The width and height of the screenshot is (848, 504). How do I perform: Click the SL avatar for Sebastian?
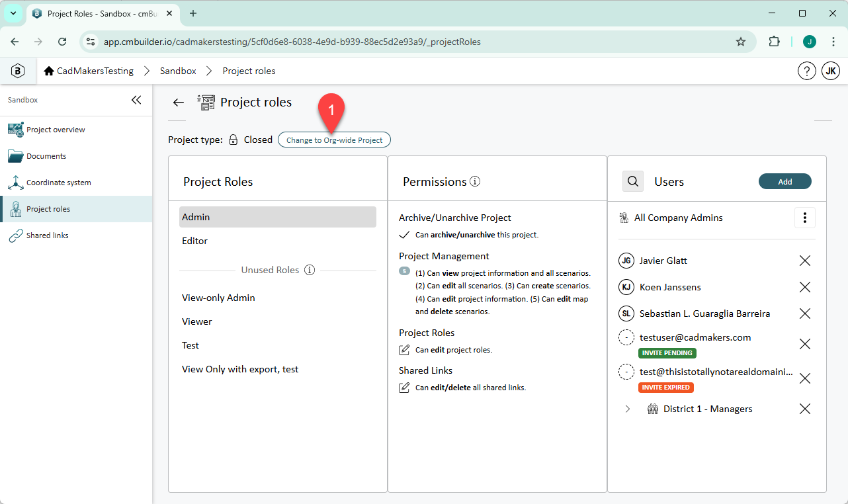pyautogui.click(x=626, y=314)
